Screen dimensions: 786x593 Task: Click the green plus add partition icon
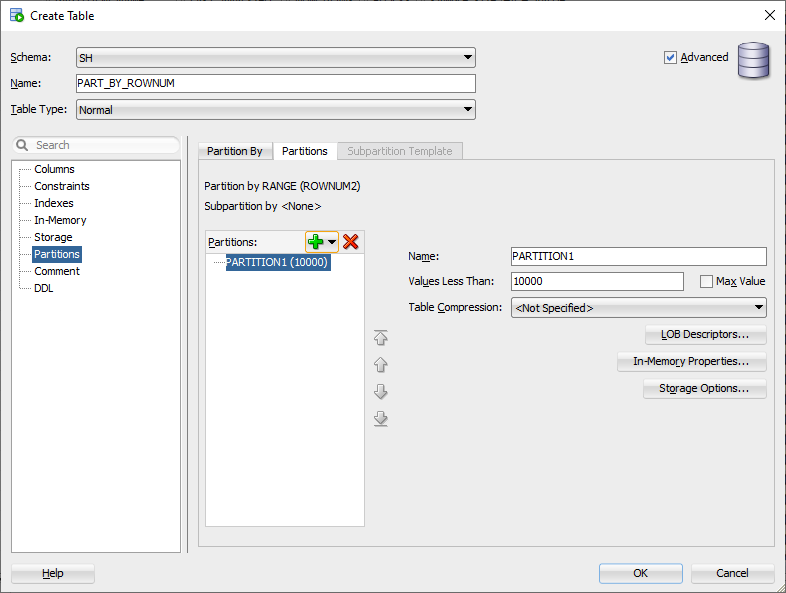tap(315, 242)
